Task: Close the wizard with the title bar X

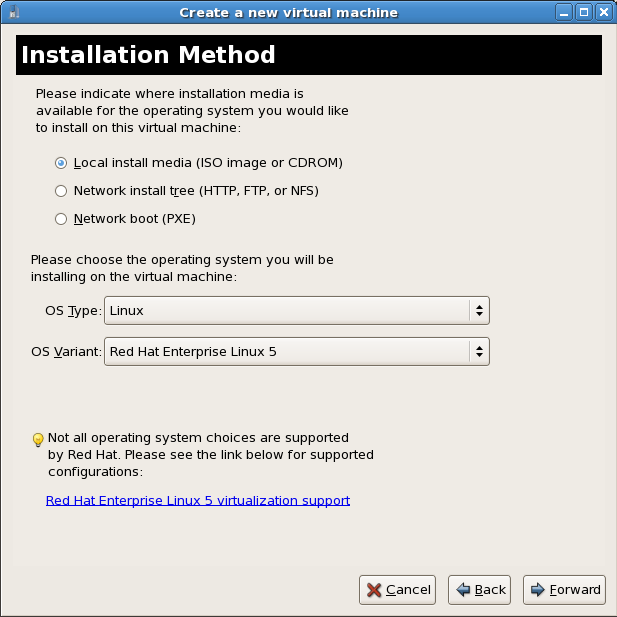Action: click(x=604, y=13)
